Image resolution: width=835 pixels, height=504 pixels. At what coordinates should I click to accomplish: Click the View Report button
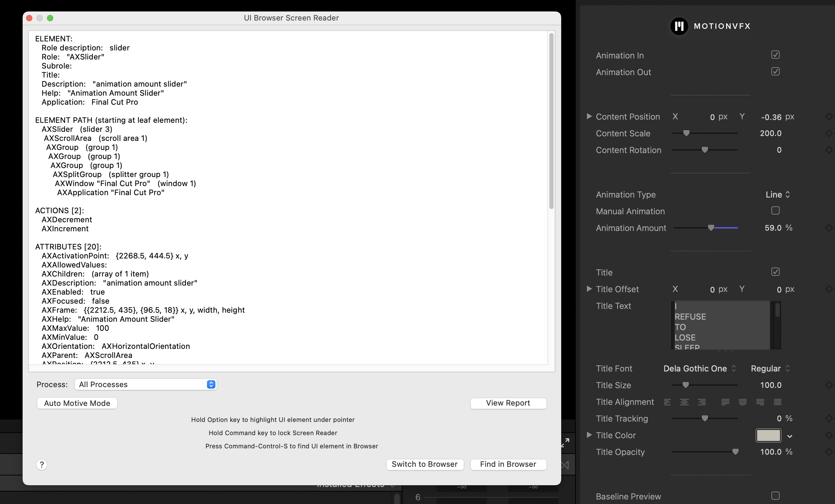[x=508, y=403]
